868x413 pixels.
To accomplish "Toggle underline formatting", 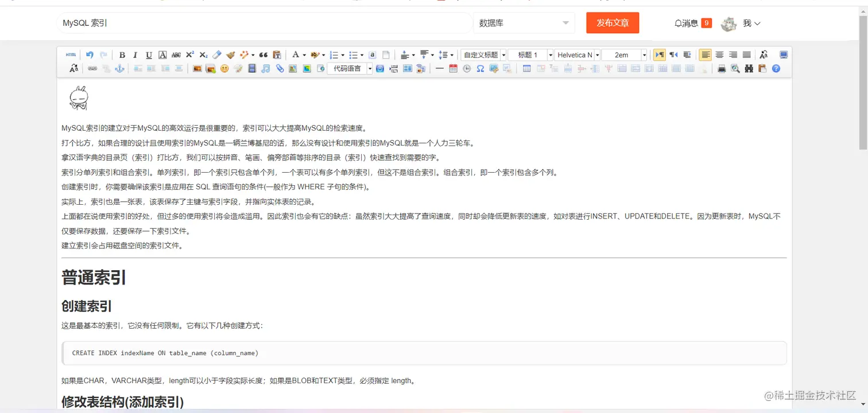I will (149, 54).
